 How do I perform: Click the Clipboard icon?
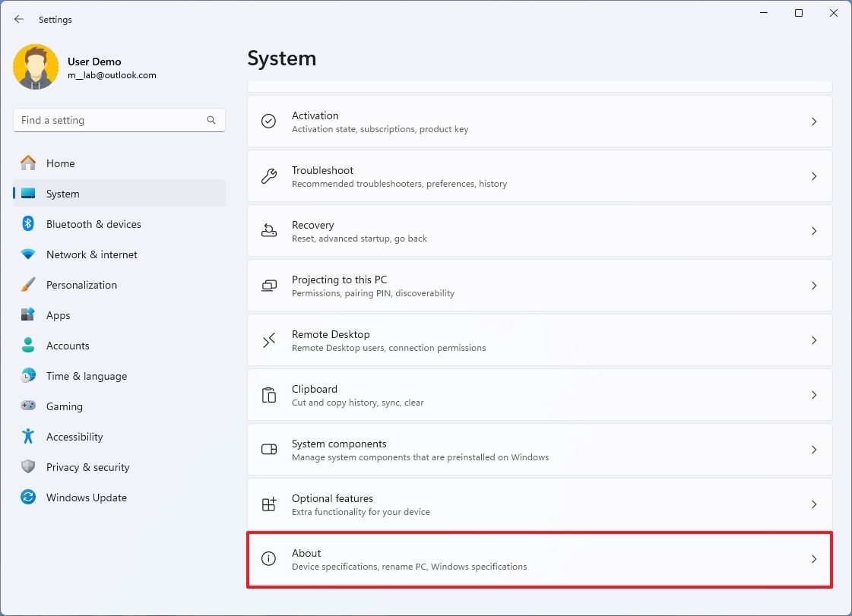pyautogui.click(x=268, y=395)
